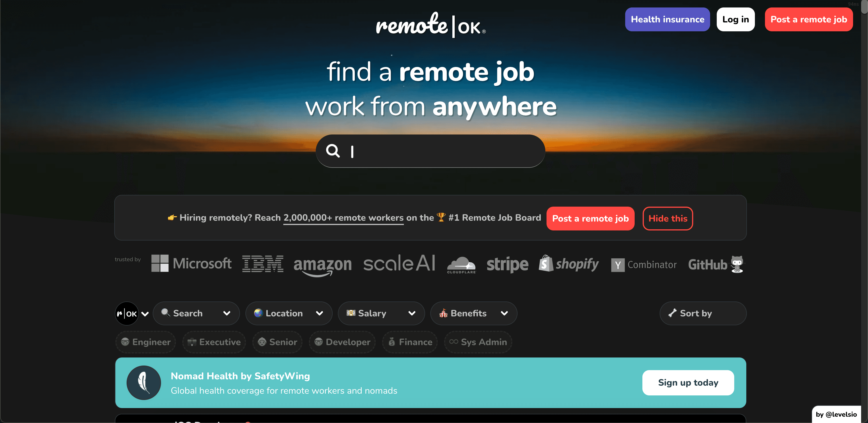Select Log in from the top navigation
The width and height of the screenshot is (868, 423).
(736, 19)
